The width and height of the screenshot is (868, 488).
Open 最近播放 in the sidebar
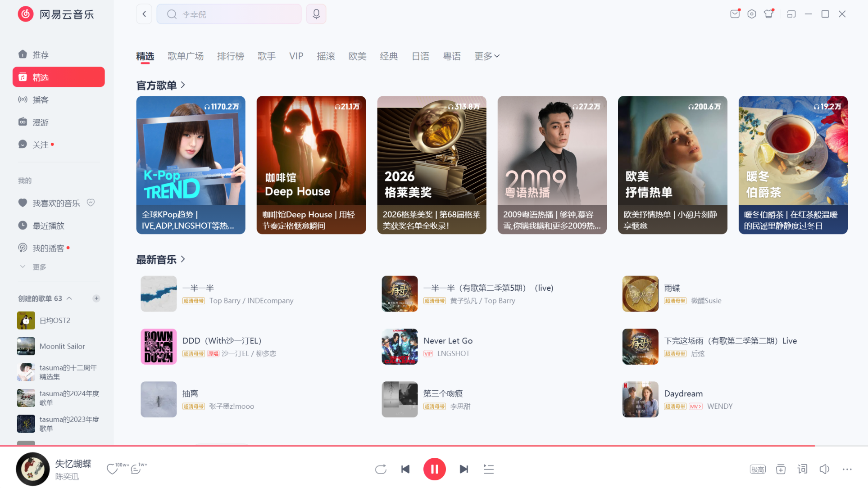(59, 226)
